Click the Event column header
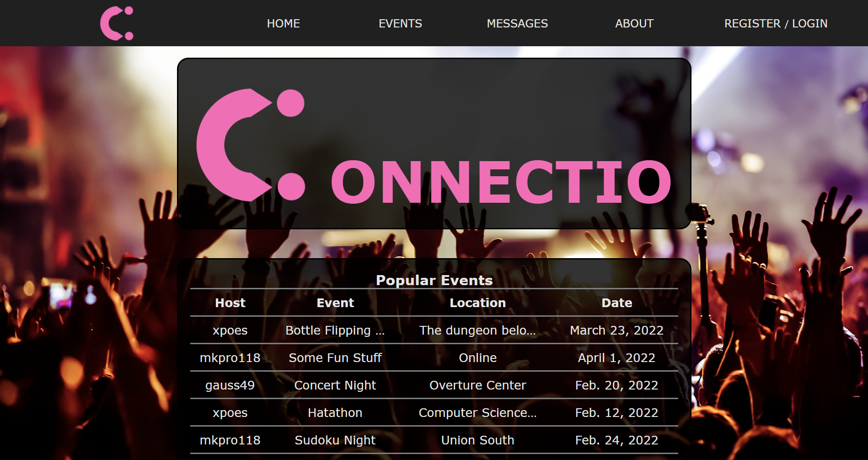 click(x=335, y=303)
